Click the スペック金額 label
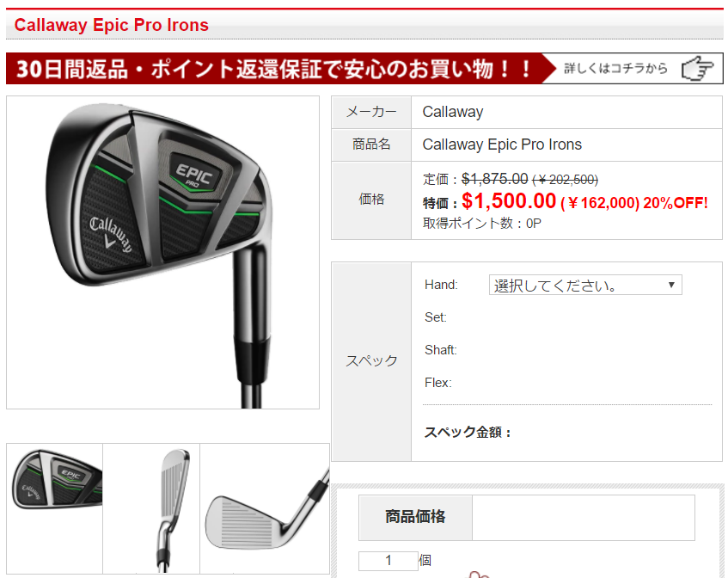Image resolution: width=728 pixels, height=578 pixels. [468, 432]
